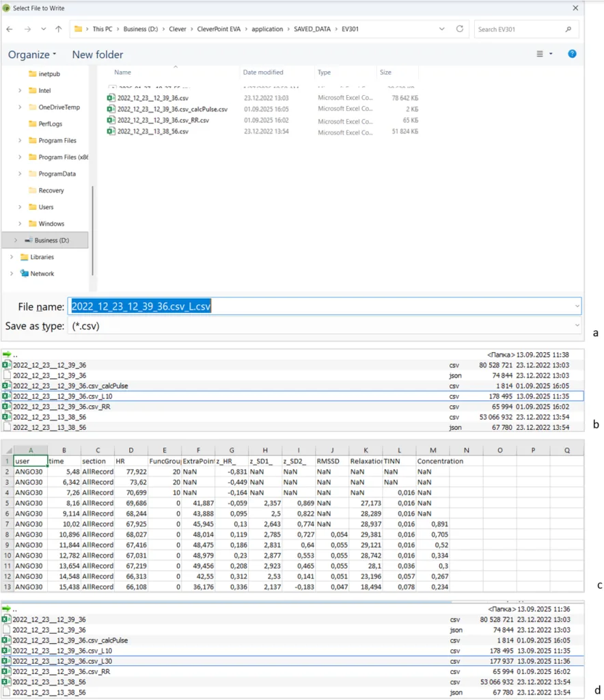
Task: Click the New folder button
Action: (x=98, y=55)
